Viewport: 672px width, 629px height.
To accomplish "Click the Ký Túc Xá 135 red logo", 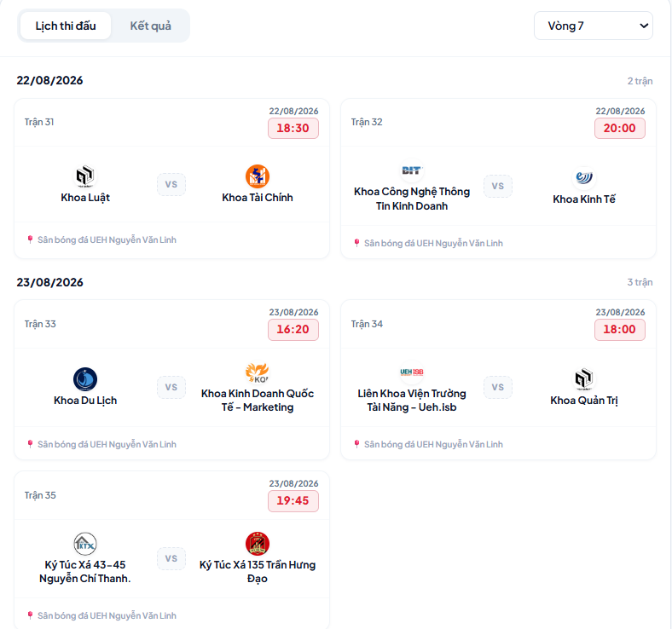I will [258, 544].
